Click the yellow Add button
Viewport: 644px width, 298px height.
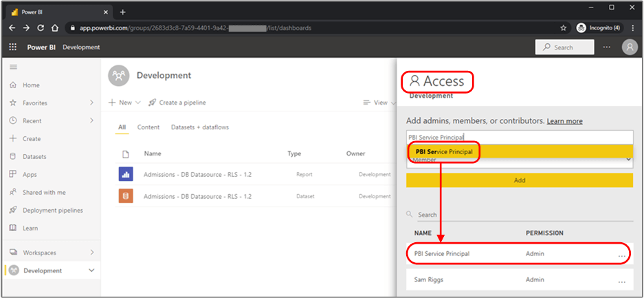(x=520, y=180)
